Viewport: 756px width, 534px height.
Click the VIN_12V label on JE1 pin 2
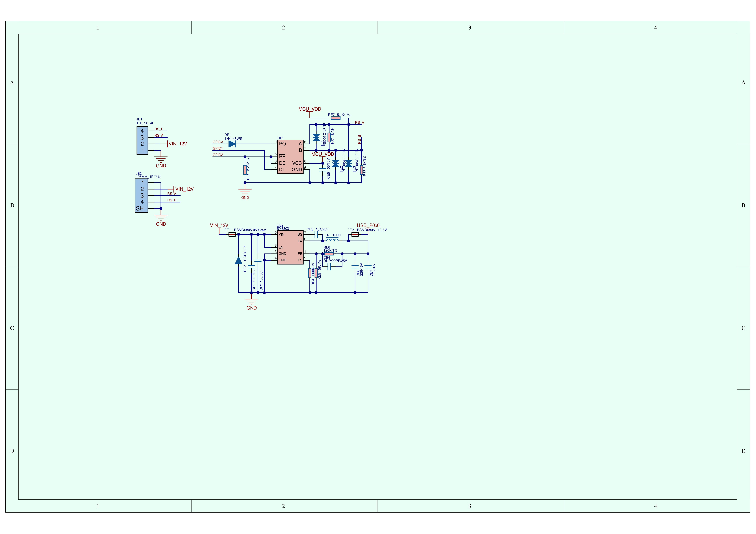tap(178, 144)
